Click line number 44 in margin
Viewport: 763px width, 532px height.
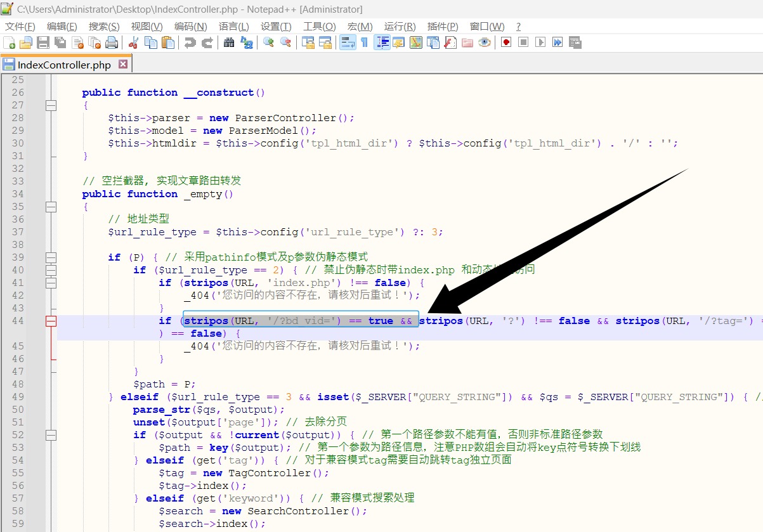(x=18, y=321)
